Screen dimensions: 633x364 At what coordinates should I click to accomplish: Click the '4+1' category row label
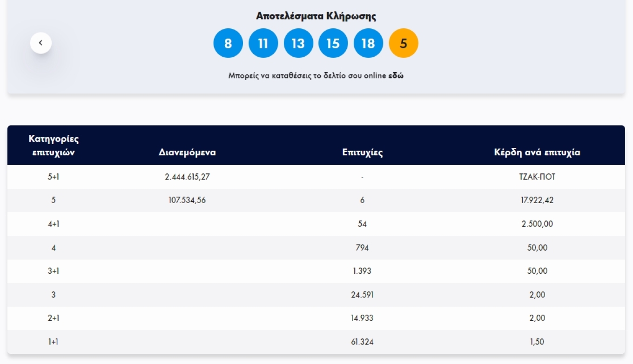(54, 224)
